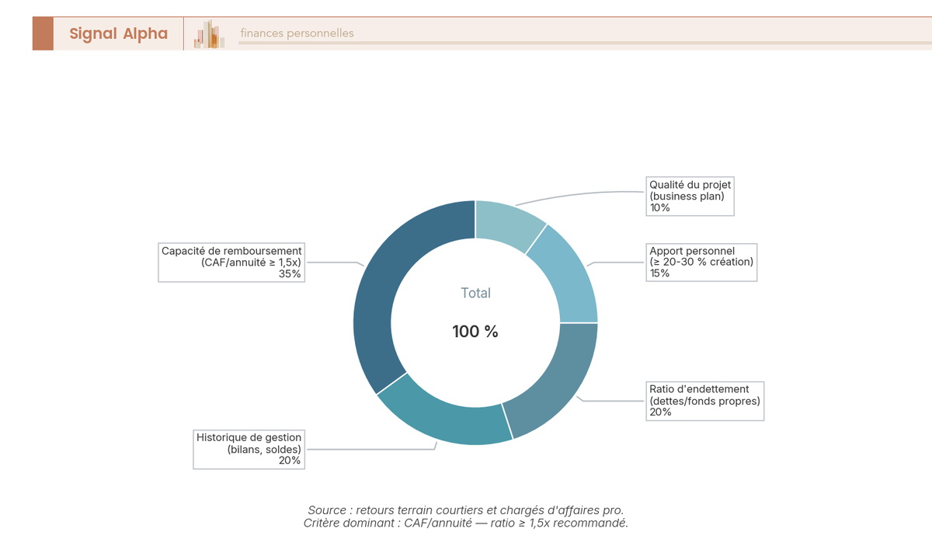This screenshot has height=560, width=932.
Task: Click the Signal Alpha bar-chart logo icon
Action: tap(207, 33)
